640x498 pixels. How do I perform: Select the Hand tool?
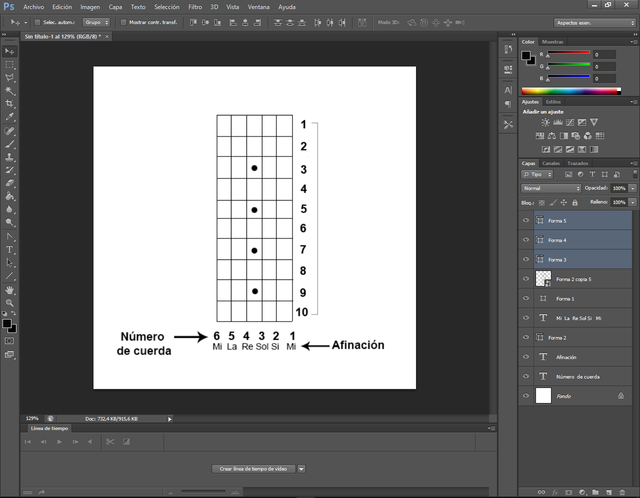click(9, 290)
